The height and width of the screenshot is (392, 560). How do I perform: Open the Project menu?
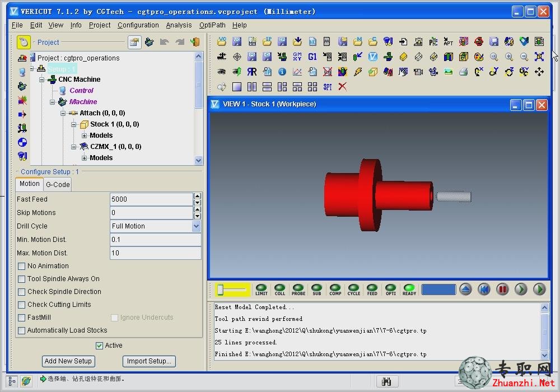100,25
